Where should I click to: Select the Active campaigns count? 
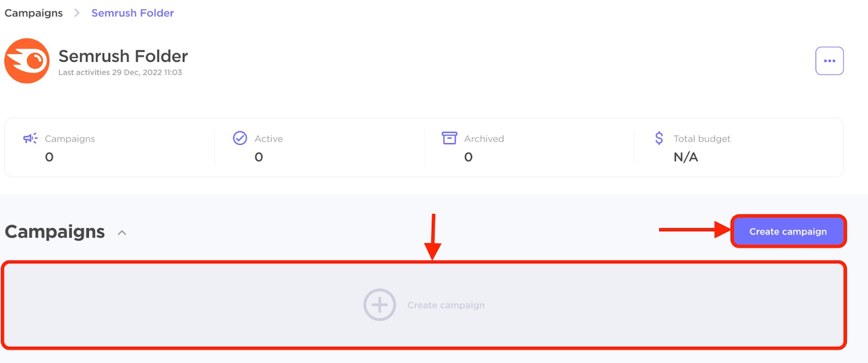click(258, 157)
